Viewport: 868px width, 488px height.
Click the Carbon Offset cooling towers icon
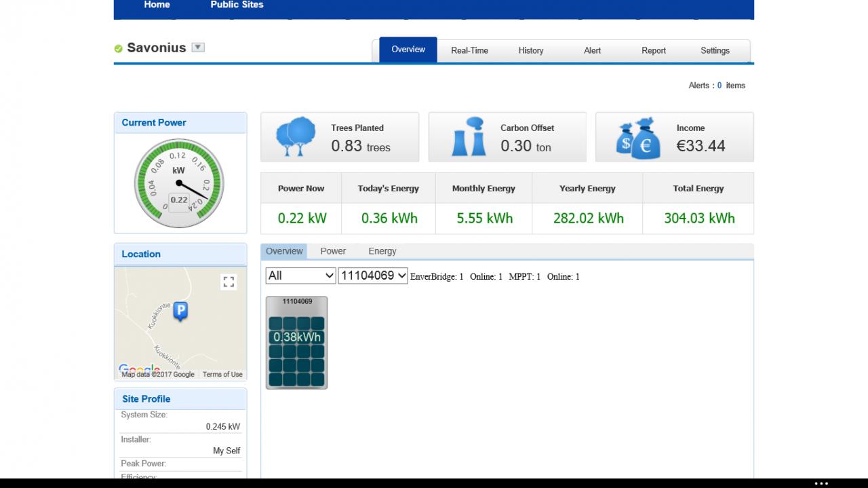pos(469,136)
